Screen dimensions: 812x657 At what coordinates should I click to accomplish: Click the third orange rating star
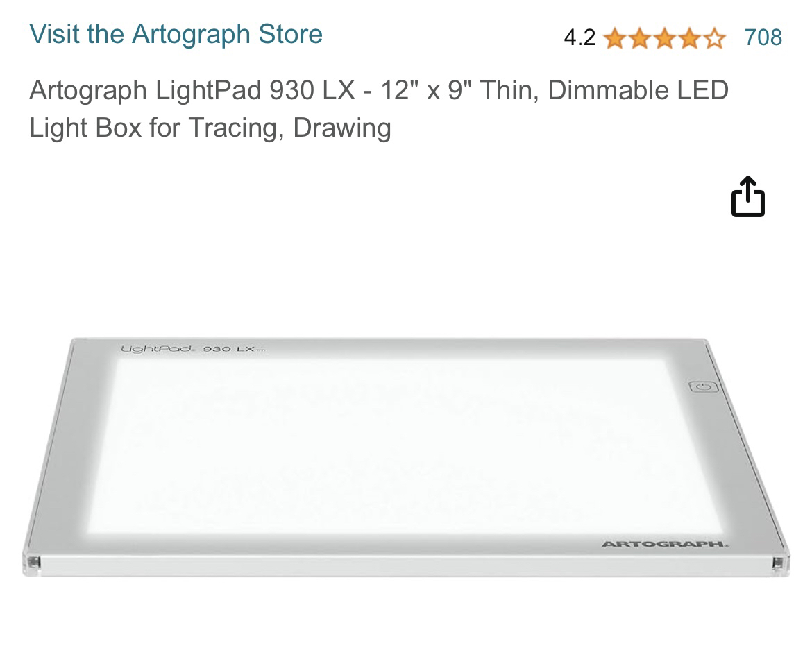coord(665,37)
